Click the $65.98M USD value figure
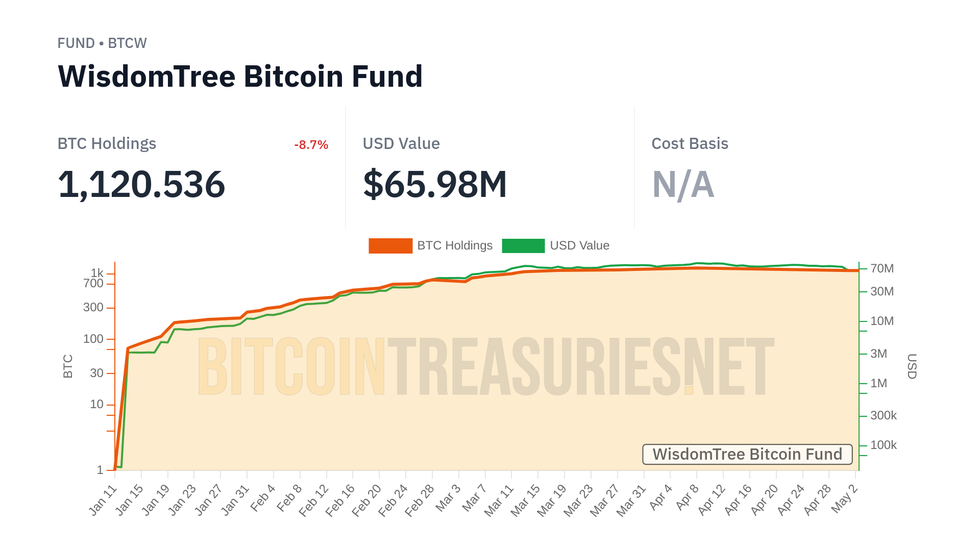Screen dimensions: 980x551 point(435,184)
